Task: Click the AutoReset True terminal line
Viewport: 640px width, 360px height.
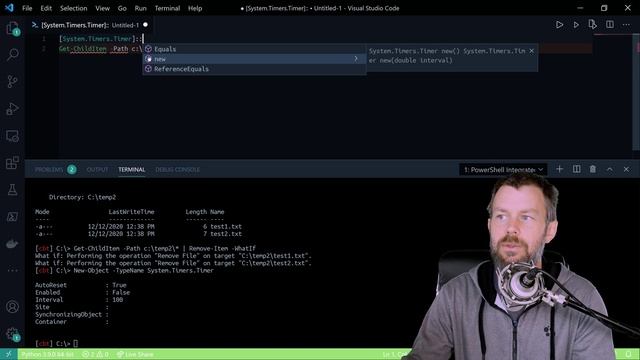Action: pyautogui.click(x=81, y=285)
